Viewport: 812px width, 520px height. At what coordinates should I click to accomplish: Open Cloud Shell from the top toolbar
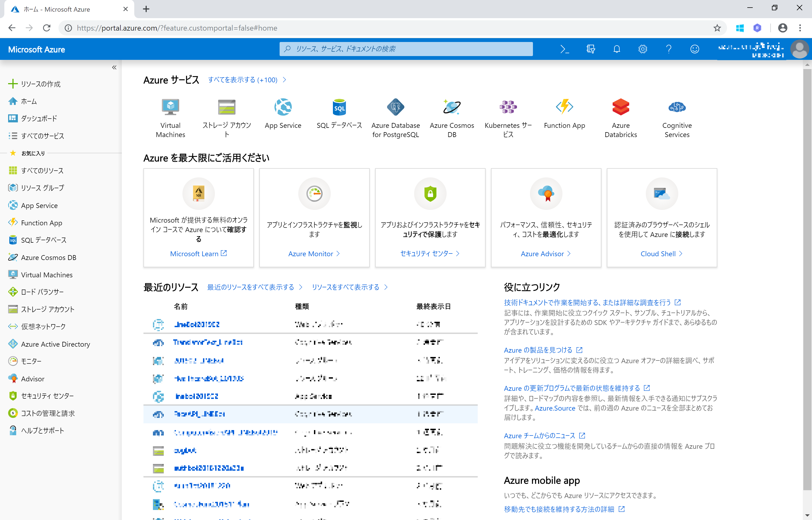(x=565, y=49)
